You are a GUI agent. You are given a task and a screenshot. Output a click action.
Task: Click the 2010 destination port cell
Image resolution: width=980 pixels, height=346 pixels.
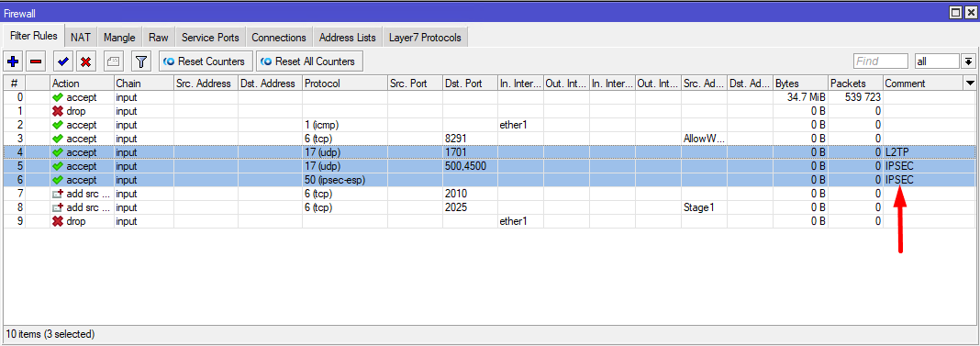click(470, 194)
